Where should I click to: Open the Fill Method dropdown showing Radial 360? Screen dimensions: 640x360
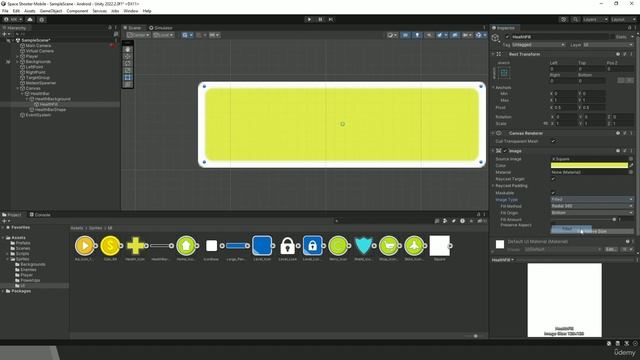(592, 206)
